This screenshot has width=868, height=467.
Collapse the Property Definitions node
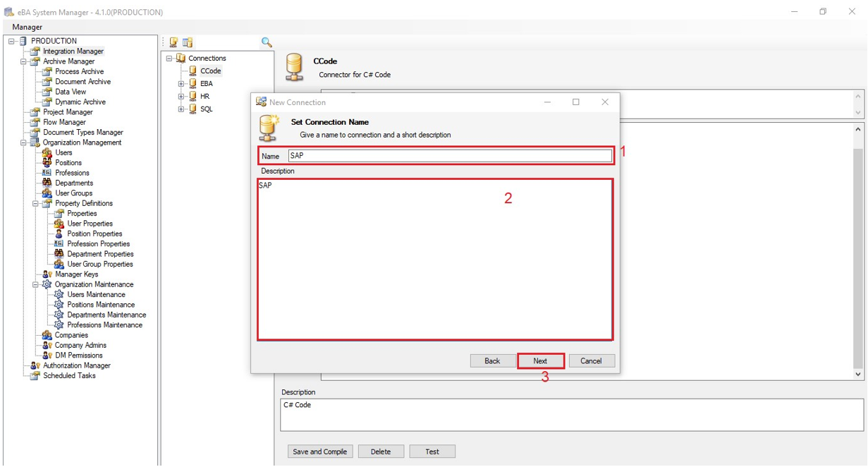pos(35,203)
